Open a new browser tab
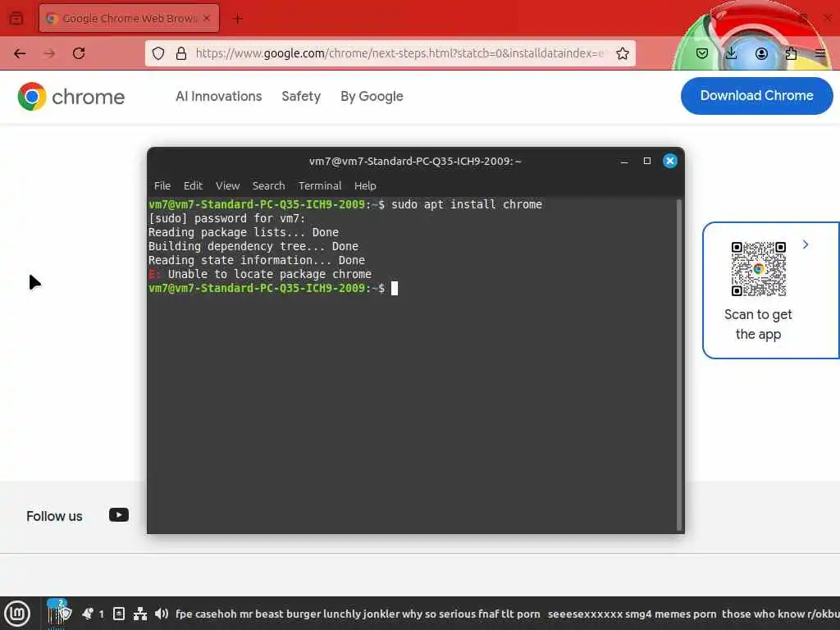 click(x=238, y=19)
